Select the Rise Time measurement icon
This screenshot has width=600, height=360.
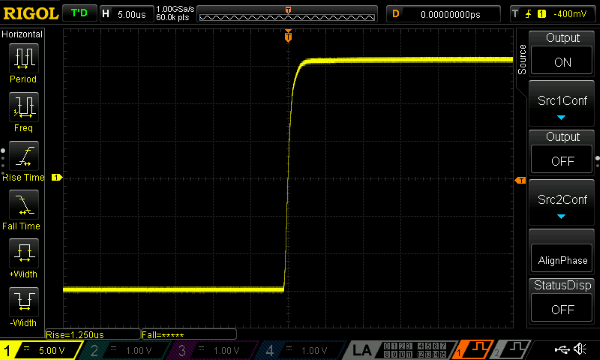pos(24,156)
